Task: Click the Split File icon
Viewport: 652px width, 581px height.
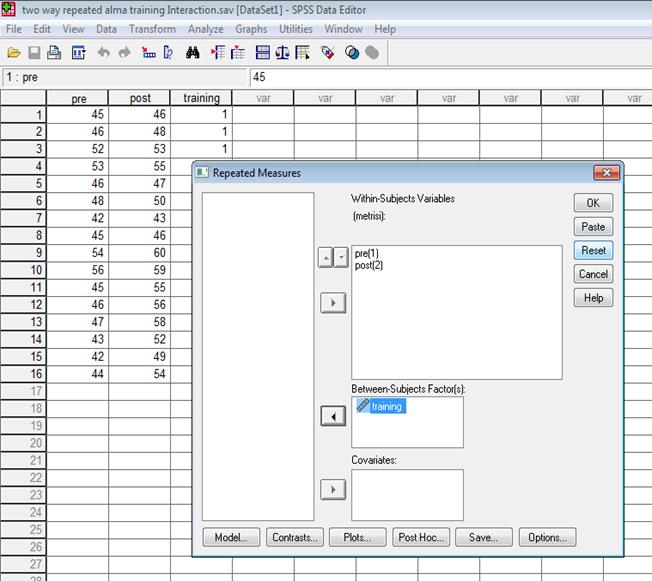Action: pyautogui.click(x=262, y=53)
